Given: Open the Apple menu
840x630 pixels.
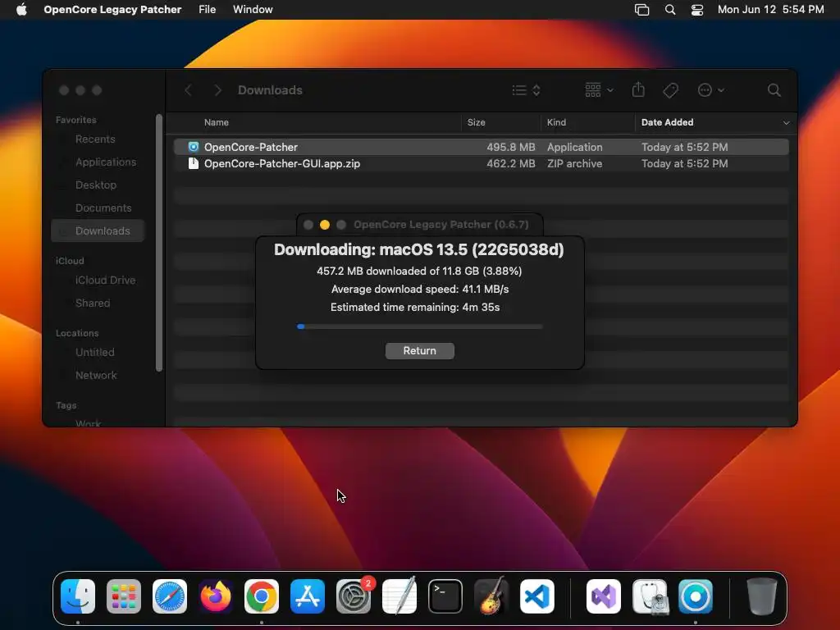Looking at the screenshot, I should point(21,10).
